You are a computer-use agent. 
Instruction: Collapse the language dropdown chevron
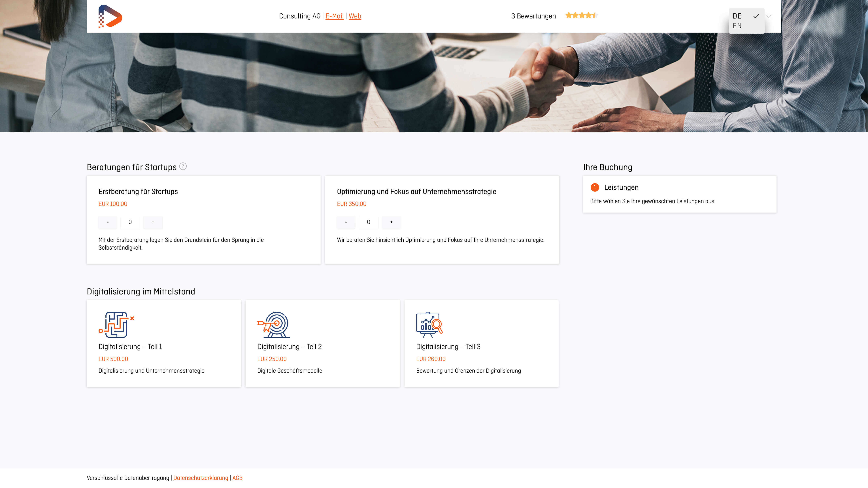[769, 16]
